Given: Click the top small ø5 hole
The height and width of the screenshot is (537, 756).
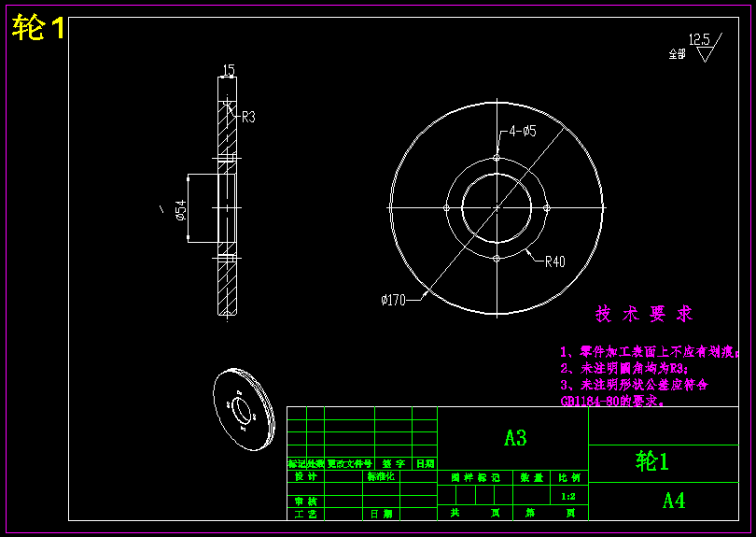Looking at the screenshot, I should (497, 158).
